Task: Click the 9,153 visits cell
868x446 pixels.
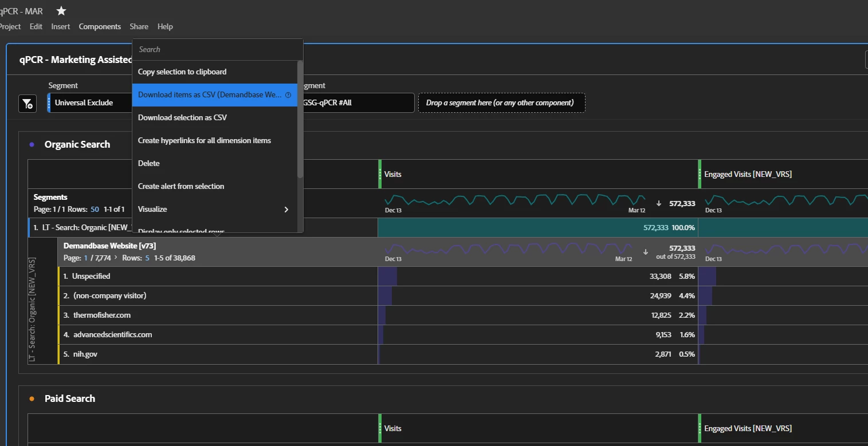Action: [x=538, y=334]
